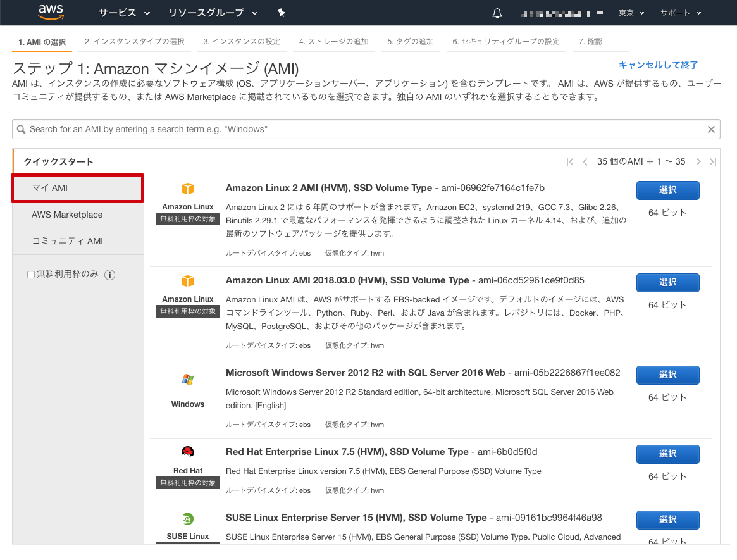Open the リソースグループ dropdown menu
Viewport: 737px width, 560px height.
[213, 13]
